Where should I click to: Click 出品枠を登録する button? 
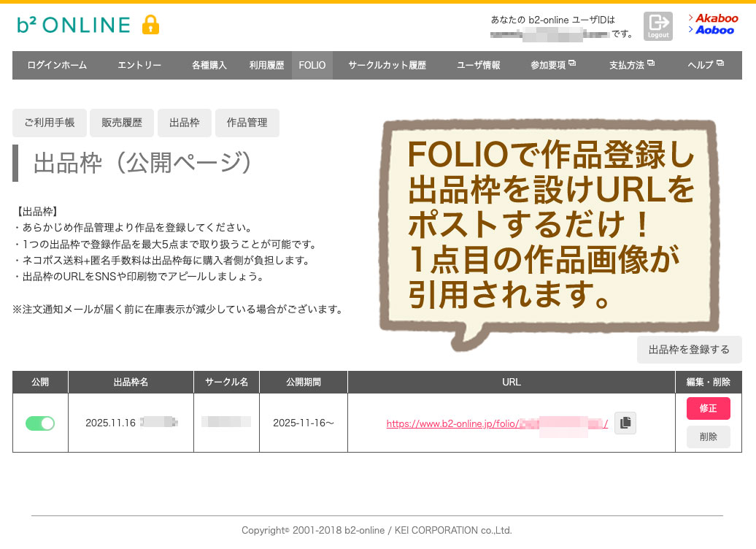(x=689, y=350)
